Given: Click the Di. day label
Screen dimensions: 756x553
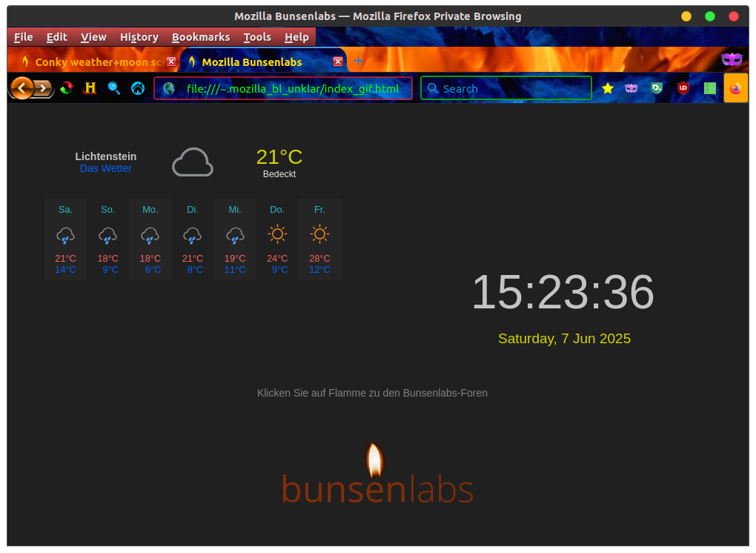Looking at the screenshot, I should click(193, 210).
